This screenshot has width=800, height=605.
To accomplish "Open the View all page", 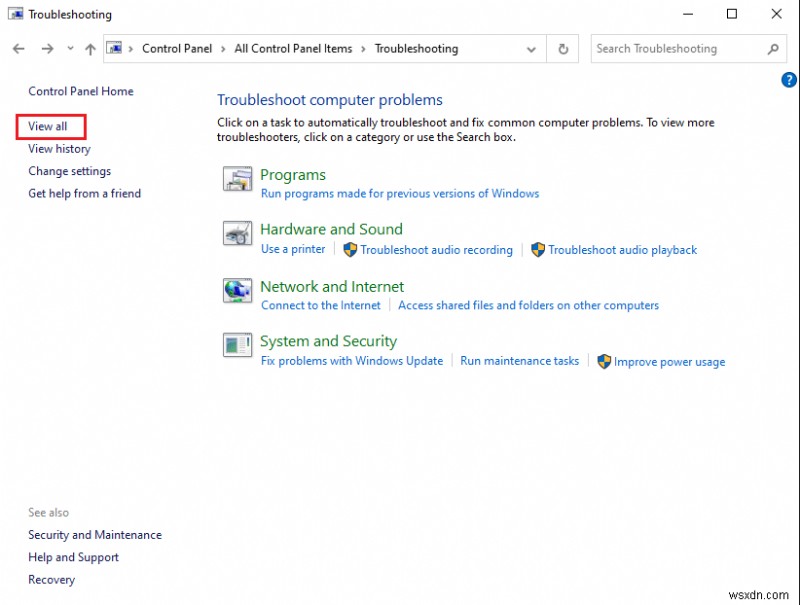I will pos(50,126).
